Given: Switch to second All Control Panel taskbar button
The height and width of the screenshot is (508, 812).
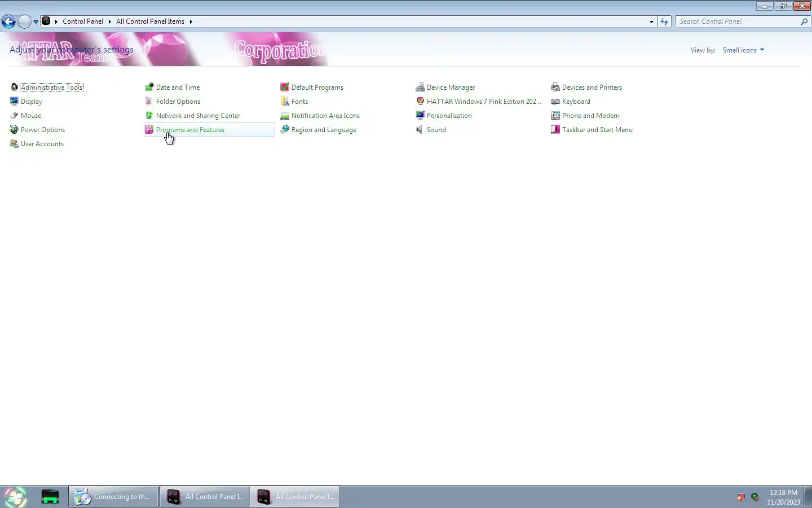Looking at the screenshot, I should 295,497.
